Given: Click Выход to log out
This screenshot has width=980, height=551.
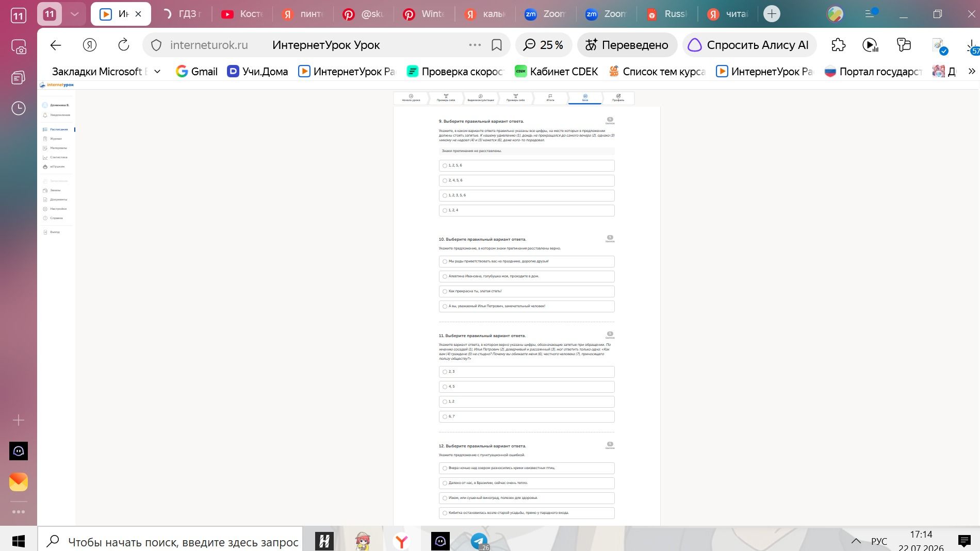Looking at the screenshot, I should [52, 232].
